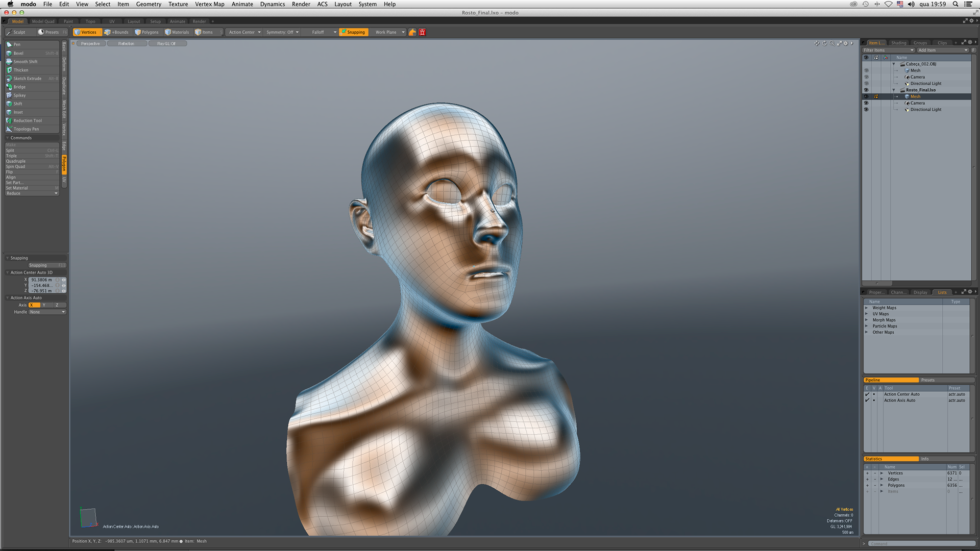Collapse the Cabeça_002.OBJ scene tree
The width and height of the screenshot is (980, 551).
coord(894,64)
